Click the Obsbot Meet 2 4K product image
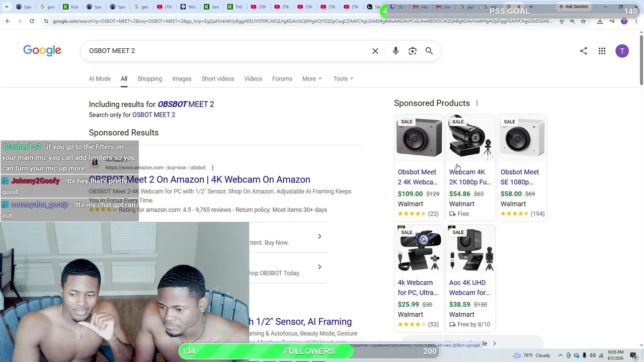 point(419,139)
